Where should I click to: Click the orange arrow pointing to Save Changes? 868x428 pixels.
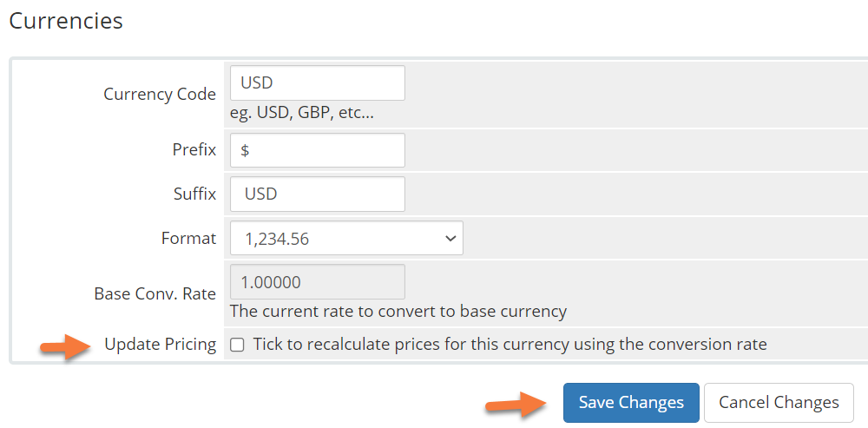(515, 403)
